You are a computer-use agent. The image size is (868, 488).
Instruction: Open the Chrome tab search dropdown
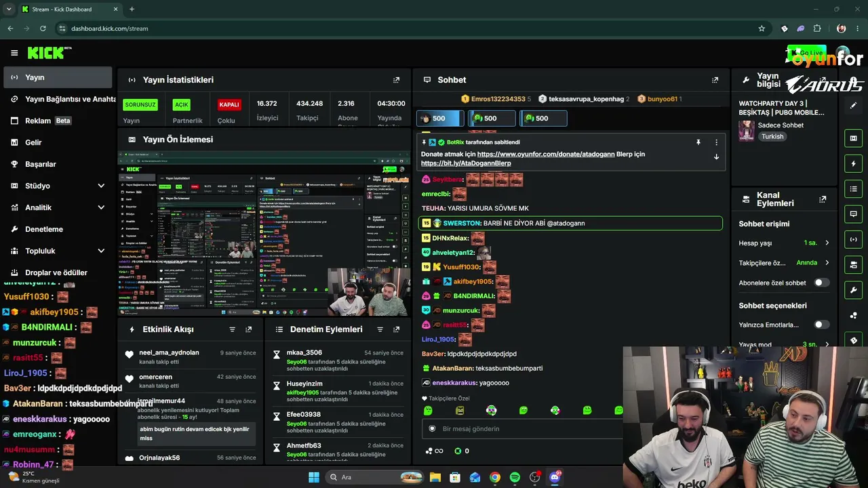pyautogui.click(x=9, y=9)
